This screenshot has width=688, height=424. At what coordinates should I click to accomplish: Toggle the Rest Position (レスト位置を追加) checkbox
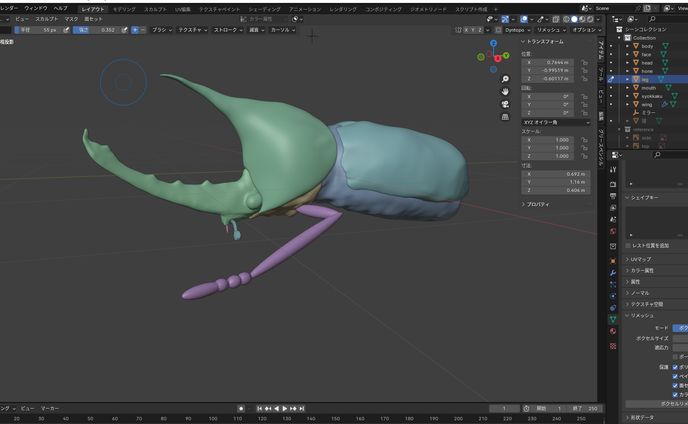(x=628, y=245)
